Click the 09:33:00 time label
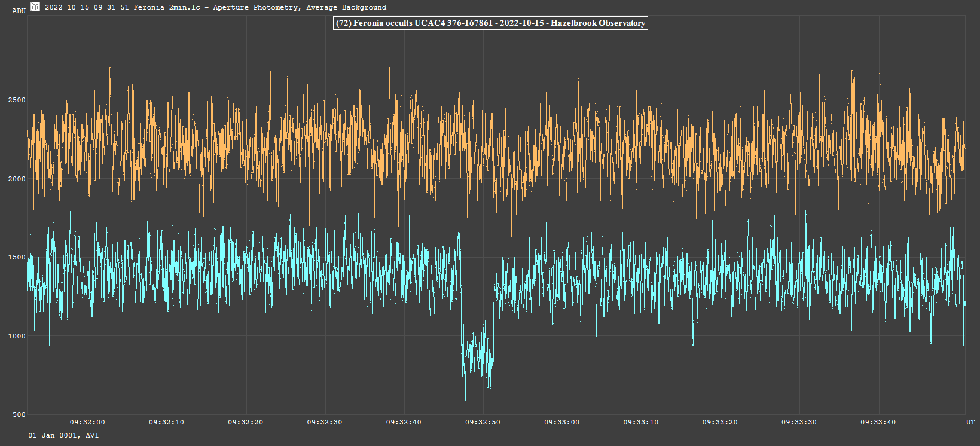Viewport: 980px width, 446px height. click(562, 422)
